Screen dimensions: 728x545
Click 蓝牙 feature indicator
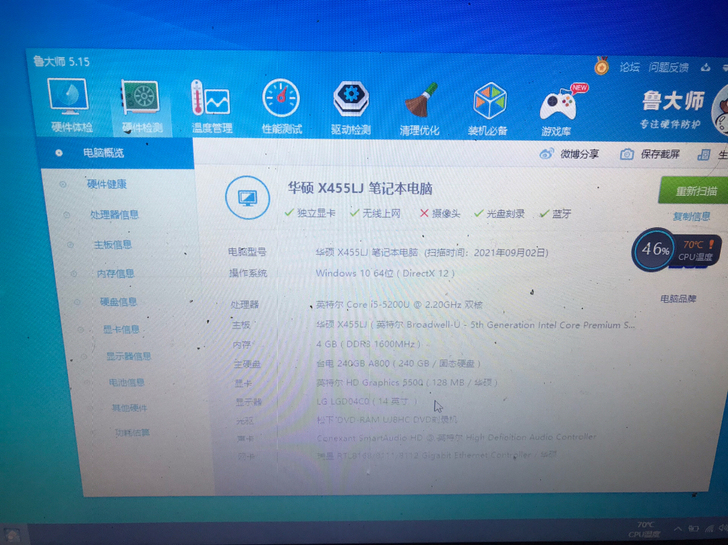point(556,214)
